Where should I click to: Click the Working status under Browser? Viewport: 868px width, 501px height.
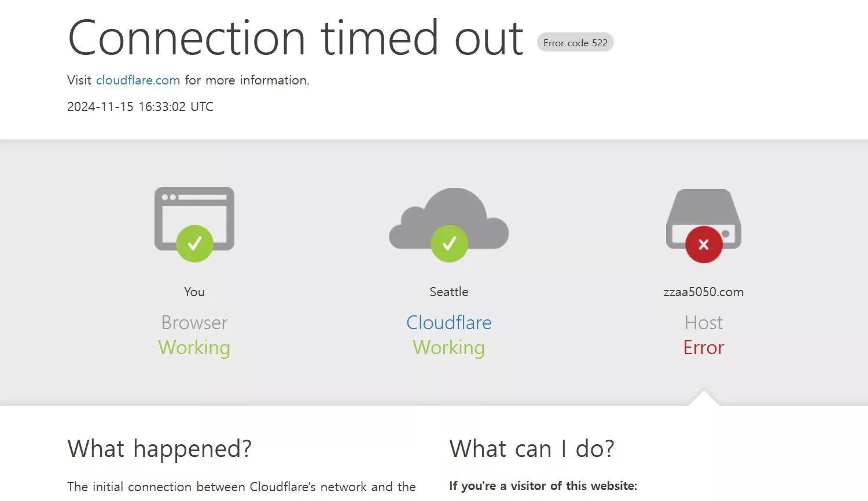tap(194, 348)
